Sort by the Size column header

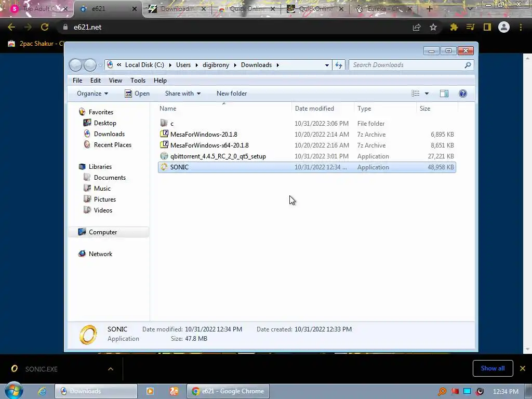click(436, 108)
